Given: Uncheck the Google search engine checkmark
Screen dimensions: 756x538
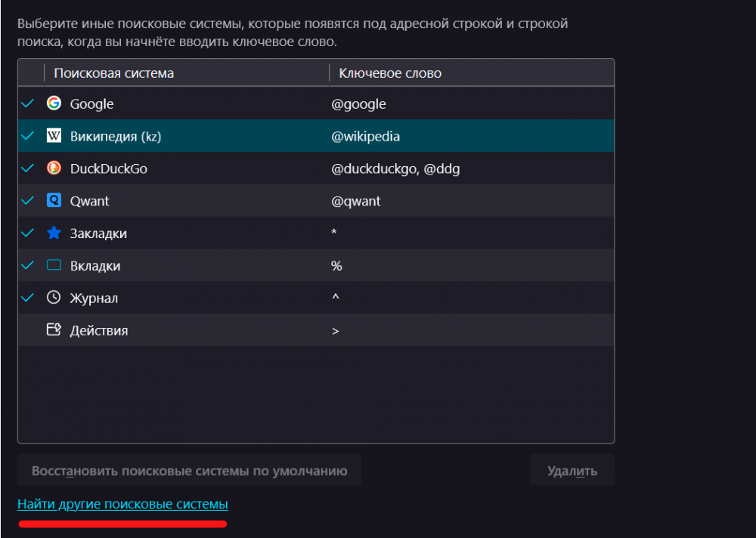Looking at the screenshot, I should (x=28, y=104).
